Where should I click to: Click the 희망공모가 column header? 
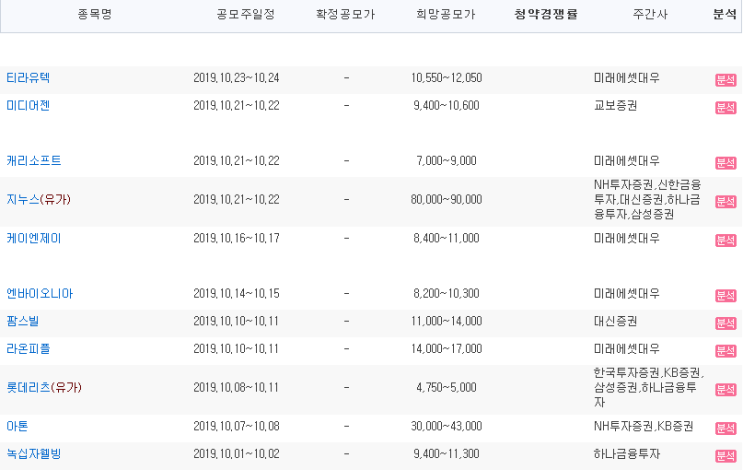pyautogui.click(x=445, y=14)
